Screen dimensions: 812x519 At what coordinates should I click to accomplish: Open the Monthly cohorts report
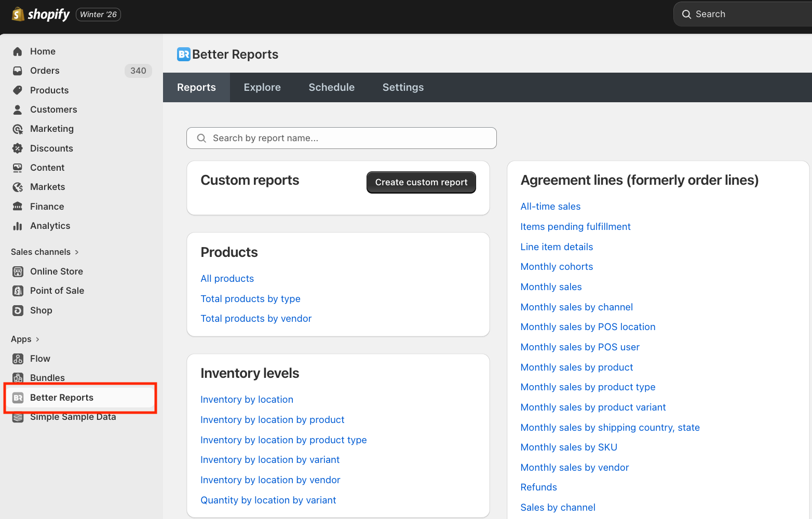(x=557, y=267)
